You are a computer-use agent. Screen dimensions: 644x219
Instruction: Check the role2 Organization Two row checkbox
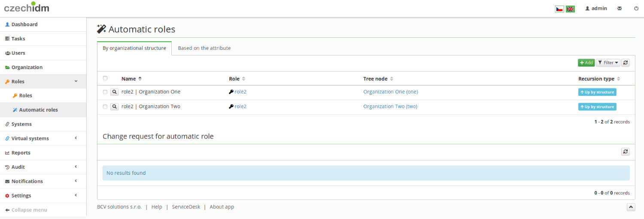[105, 106]
